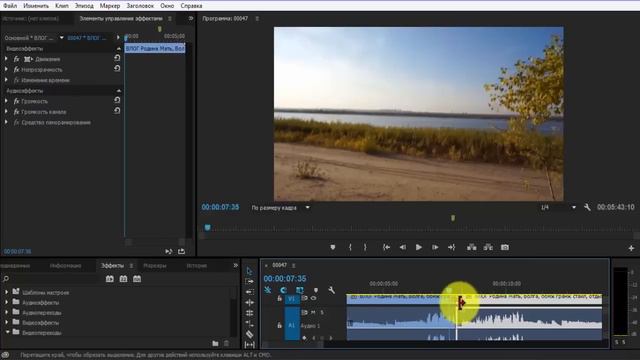
Task: Toggle linked selection in timeline
Action: click(300, 290)
